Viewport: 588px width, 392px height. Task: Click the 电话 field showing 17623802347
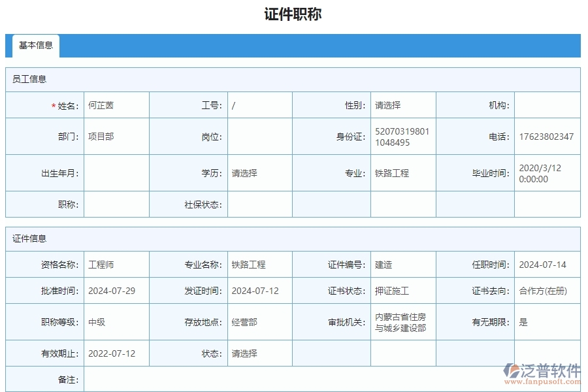[x=549, y=136]
